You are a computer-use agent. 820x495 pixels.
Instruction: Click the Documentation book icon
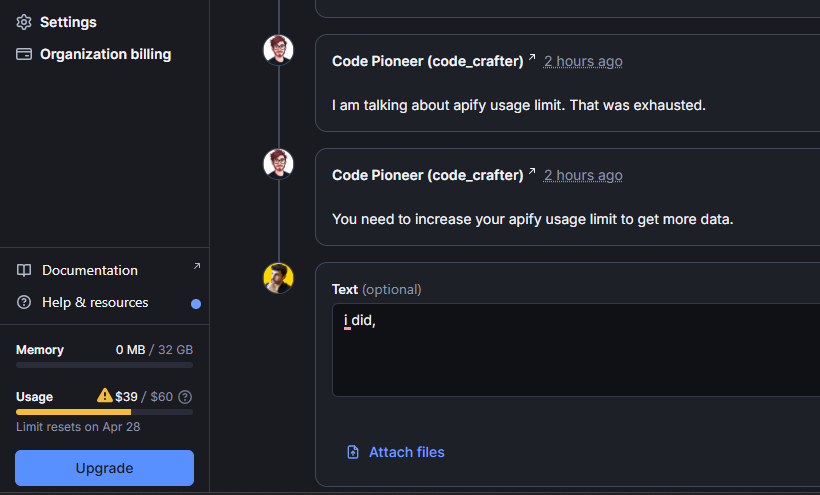pyautogui.click(x=24, y=270)
